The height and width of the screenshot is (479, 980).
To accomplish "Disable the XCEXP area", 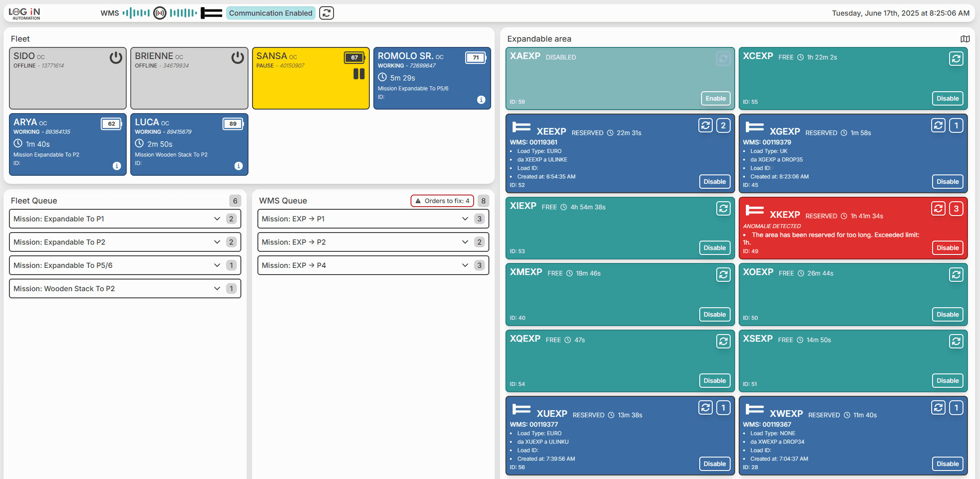I will click(948, 98).
